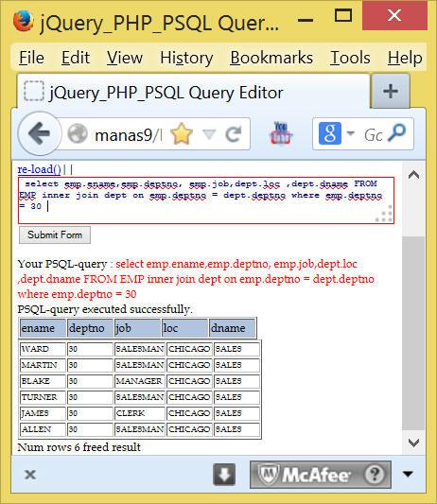Image resolution: width=437 pixels, height=504 pixels.
Task: Open McAfee help question mark
Action: (375, 475)
